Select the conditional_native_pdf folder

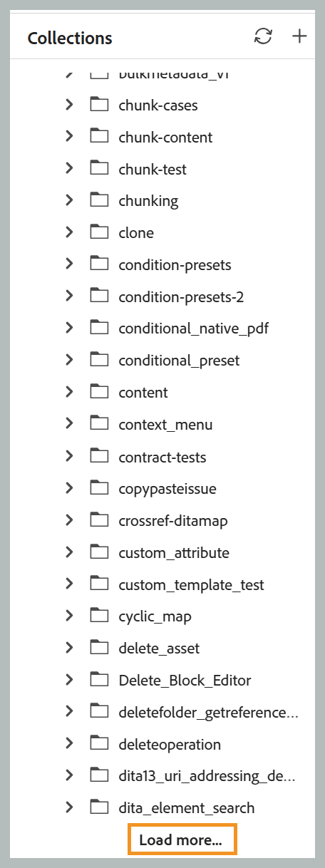193,329
